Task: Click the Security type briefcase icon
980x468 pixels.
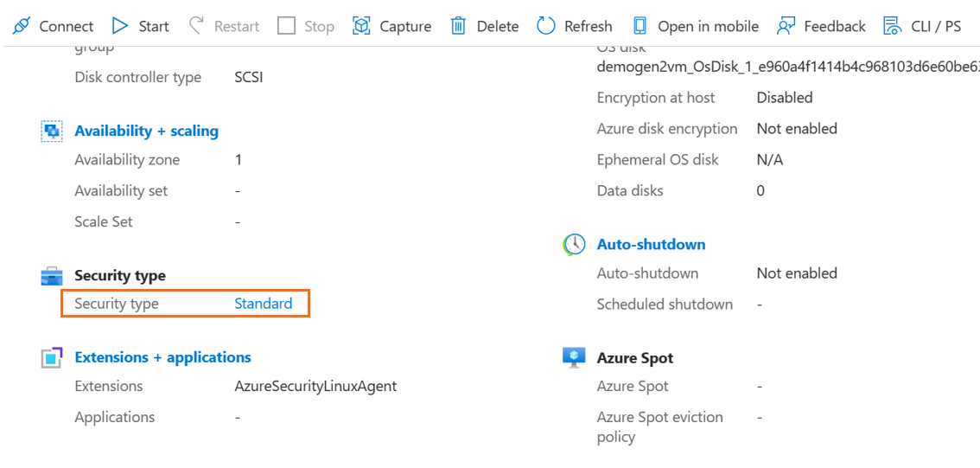Action: (52, 277)
